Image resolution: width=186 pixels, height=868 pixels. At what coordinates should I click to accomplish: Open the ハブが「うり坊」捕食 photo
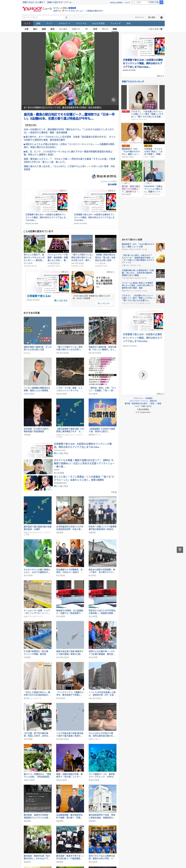(70, 371)
